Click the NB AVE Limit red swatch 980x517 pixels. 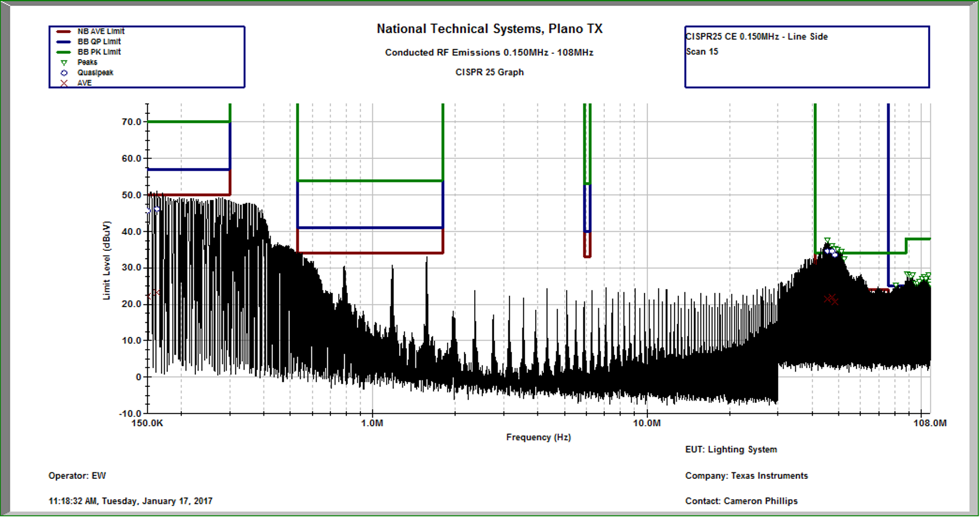coord(64,32)
